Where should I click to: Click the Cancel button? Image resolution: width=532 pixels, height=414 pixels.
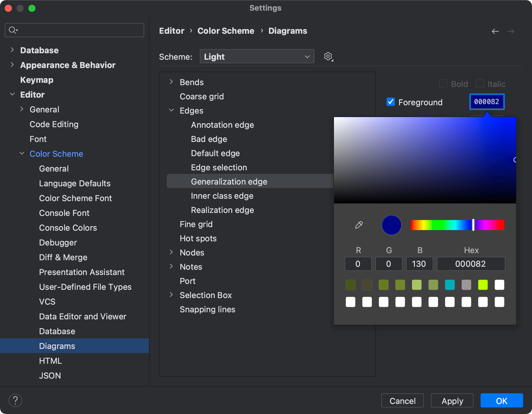click(x=402, y=401)
